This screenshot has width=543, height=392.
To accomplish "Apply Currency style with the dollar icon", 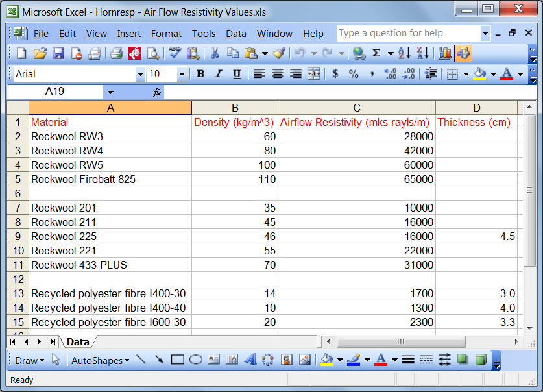I will (335, 74).
